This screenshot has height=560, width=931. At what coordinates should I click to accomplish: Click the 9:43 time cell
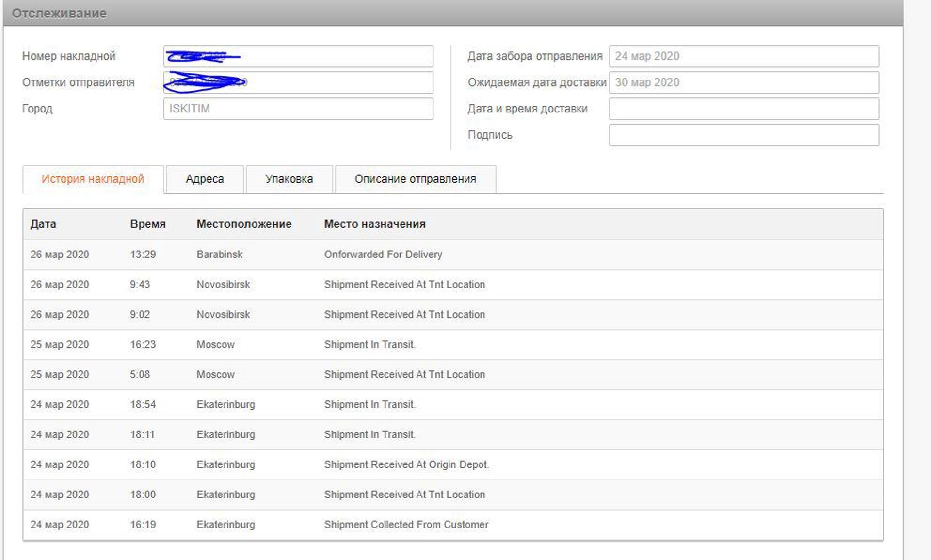140,285
